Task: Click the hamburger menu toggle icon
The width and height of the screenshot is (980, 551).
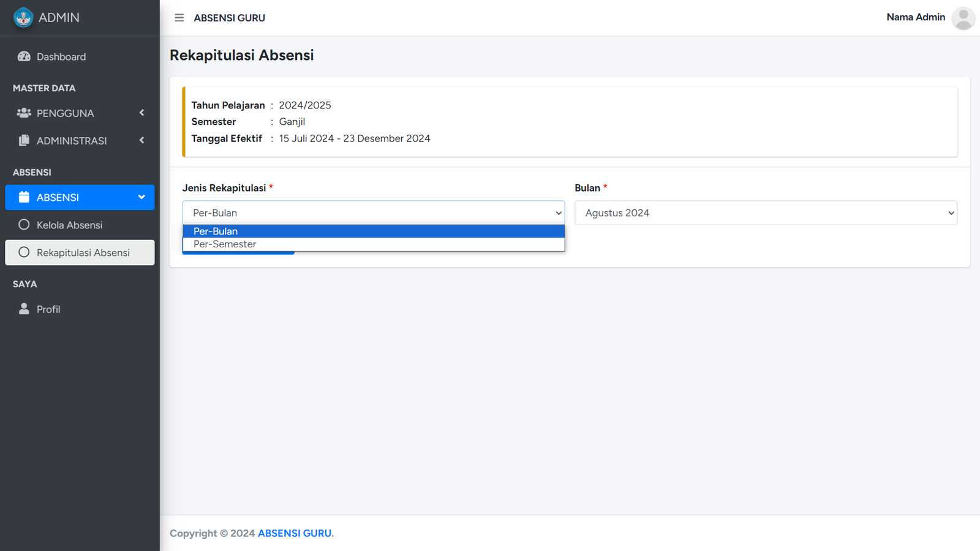Action: pyautogui.click(x=179, y=18)
